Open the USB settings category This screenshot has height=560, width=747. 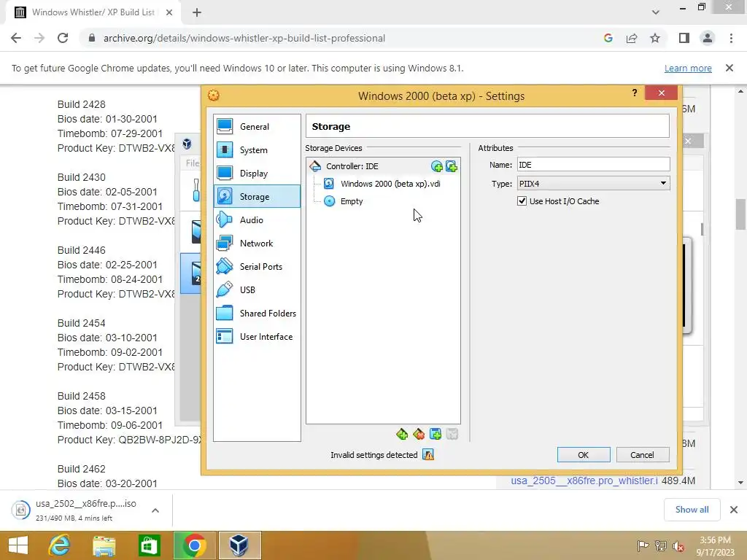point(257,290)
